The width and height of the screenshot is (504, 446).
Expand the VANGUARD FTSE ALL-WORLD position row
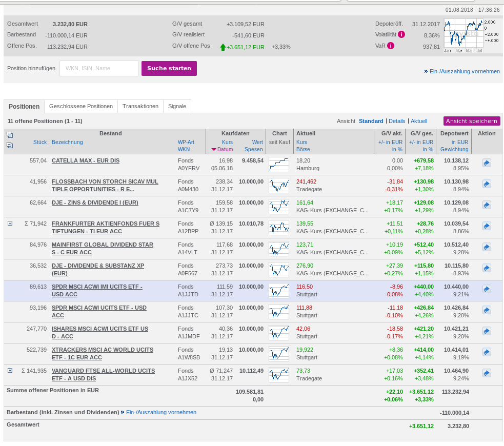(10, 371)
